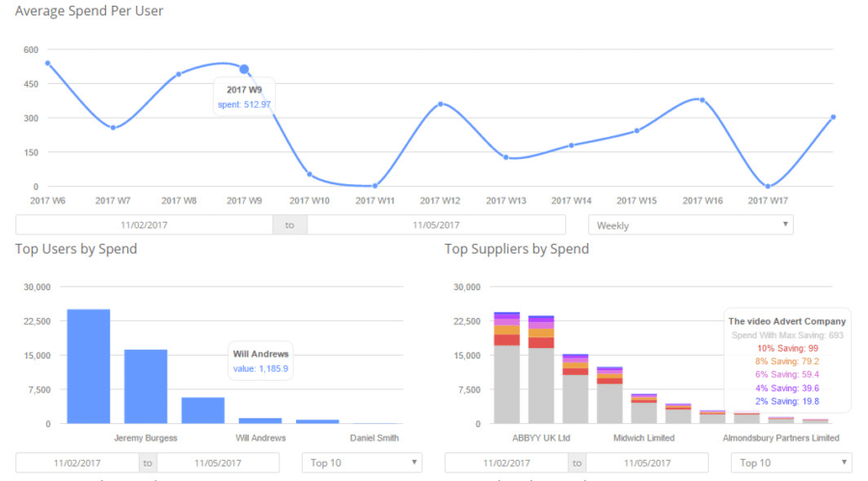Select the 2017 W11 data point on line
Image resolution: width=868 pixels, height=481 pixels.
tap(375, 186)
